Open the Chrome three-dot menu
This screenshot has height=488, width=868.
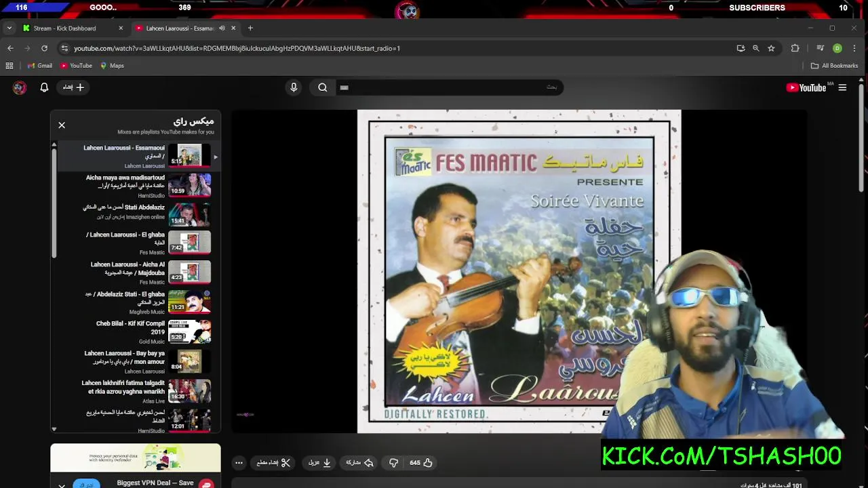point(854,48)
